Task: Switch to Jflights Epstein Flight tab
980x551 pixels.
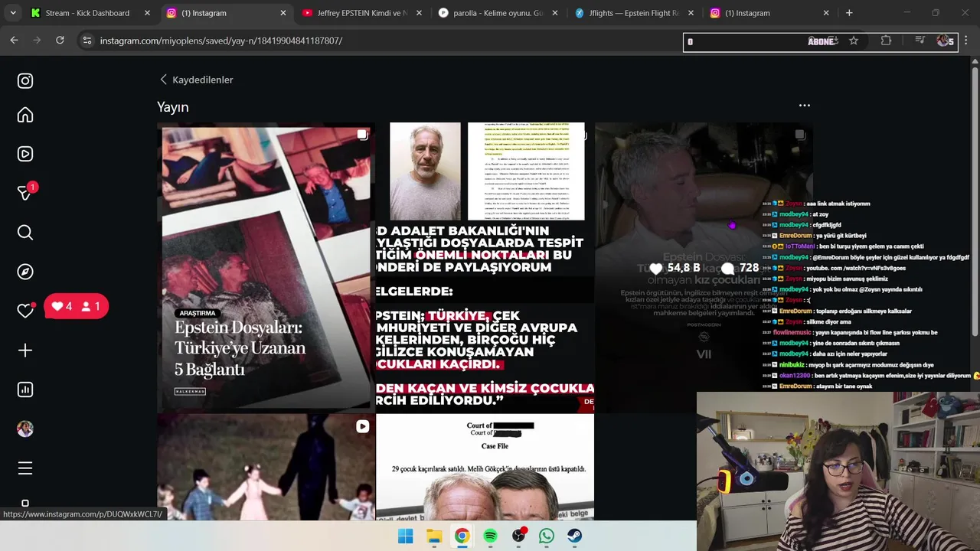Action: 632,13
